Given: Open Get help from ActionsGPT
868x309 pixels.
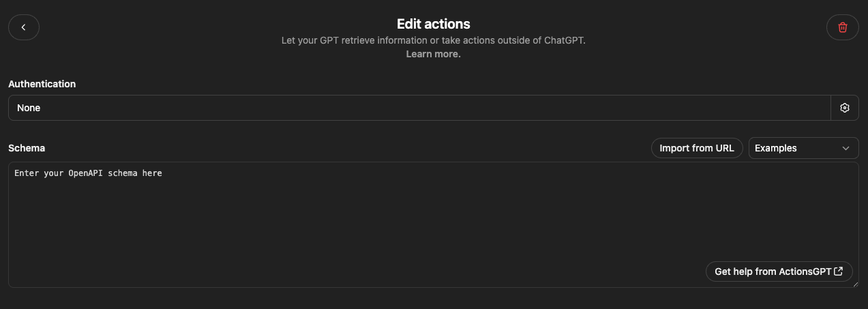Looking at the screenshot, I should click(773, 271).
